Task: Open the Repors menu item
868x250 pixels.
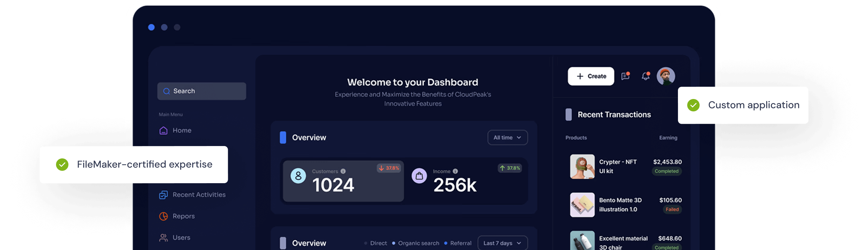Action: 177,216
